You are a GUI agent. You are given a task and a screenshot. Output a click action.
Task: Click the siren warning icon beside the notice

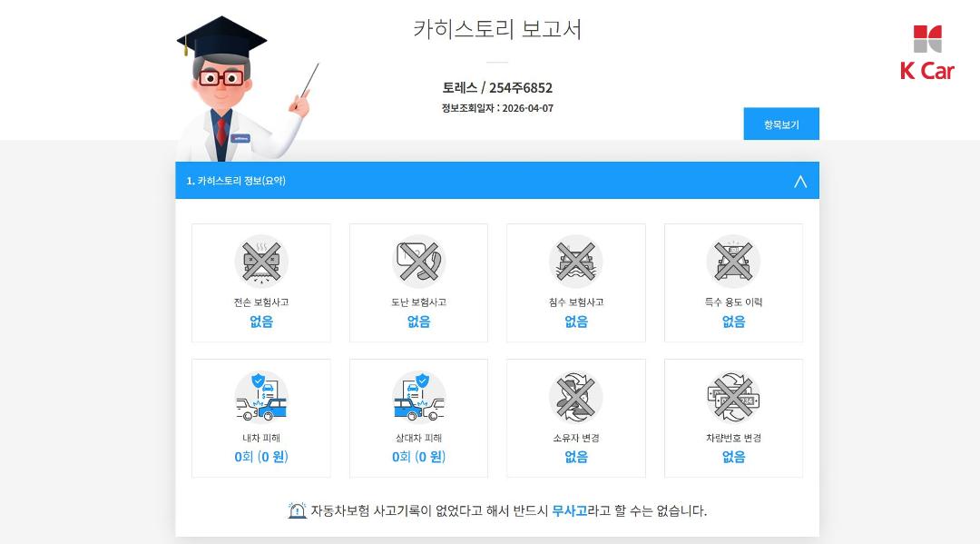click(297, 510)
